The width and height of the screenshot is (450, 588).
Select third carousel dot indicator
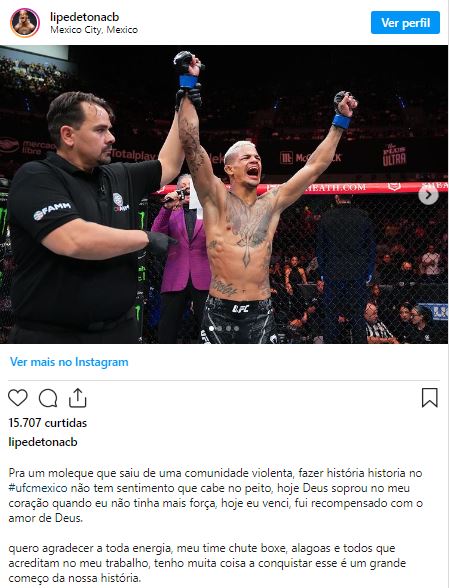pyautogui.click(x=228, y=328)
